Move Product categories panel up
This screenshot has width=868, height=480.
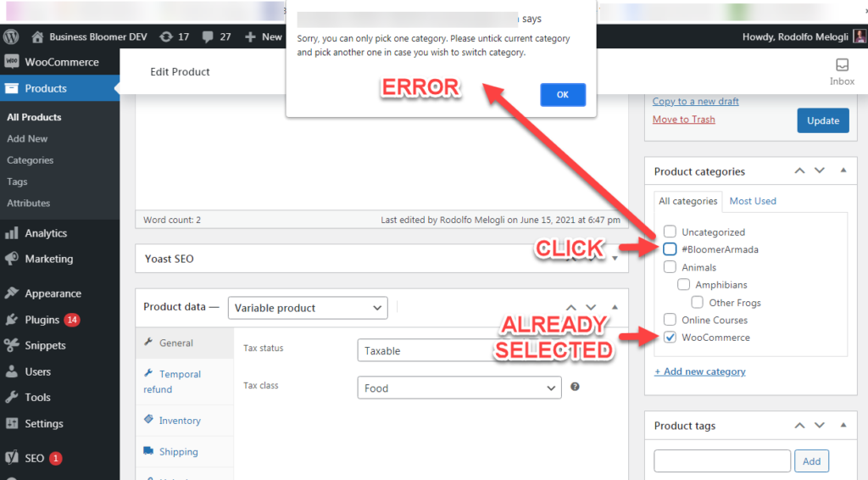[800, 171]
